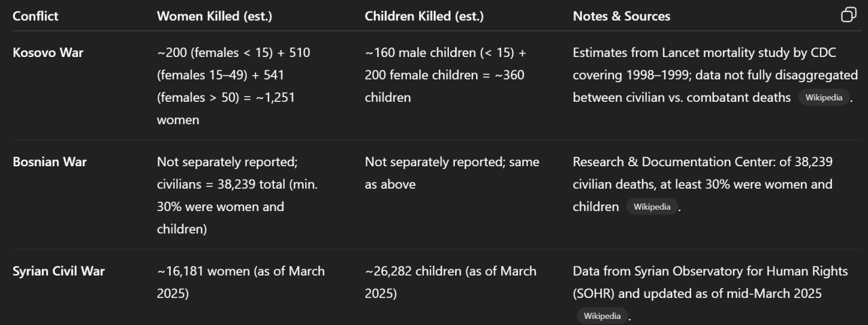This screenshot has width=868, height=325.
Task: Click the Conflict column header
Action: pyautogui.click(x=35, y=16)
